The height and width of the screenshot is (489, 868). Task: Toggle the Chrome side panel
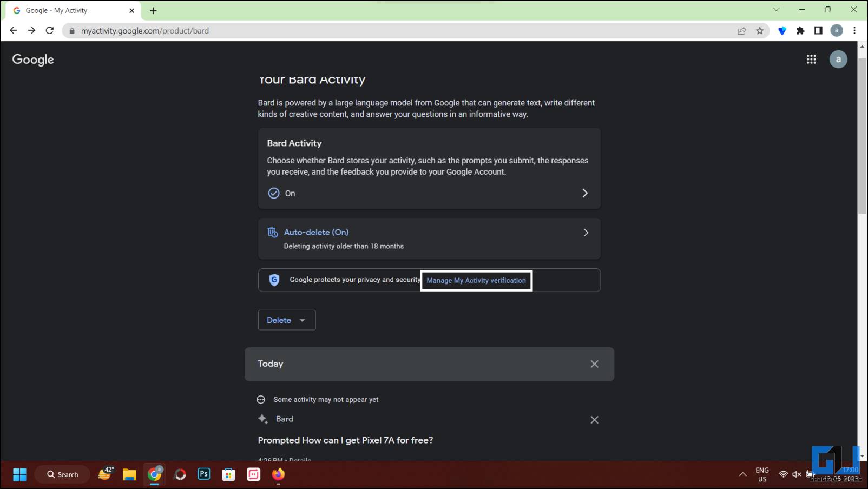818,31
